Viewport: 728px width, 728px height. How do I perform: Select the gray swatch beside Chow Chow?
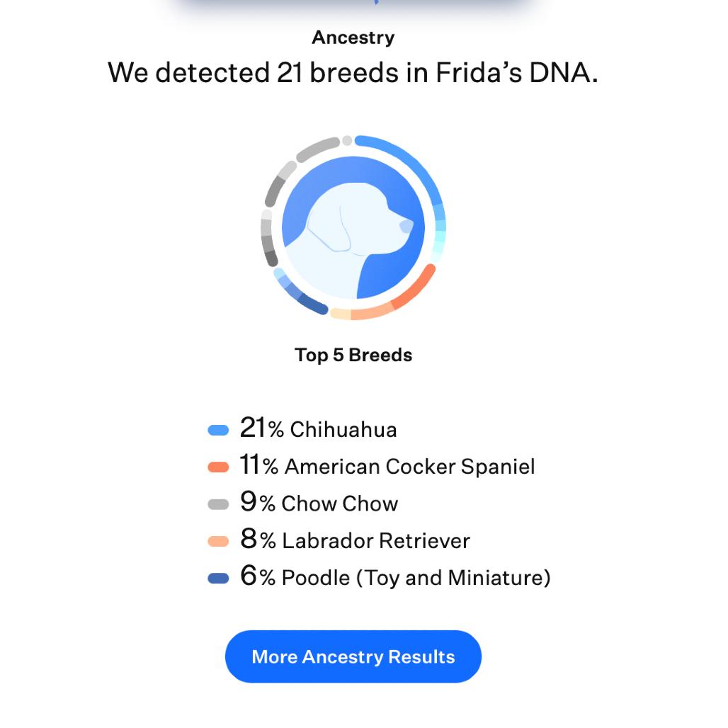click(x=218, y=504)
